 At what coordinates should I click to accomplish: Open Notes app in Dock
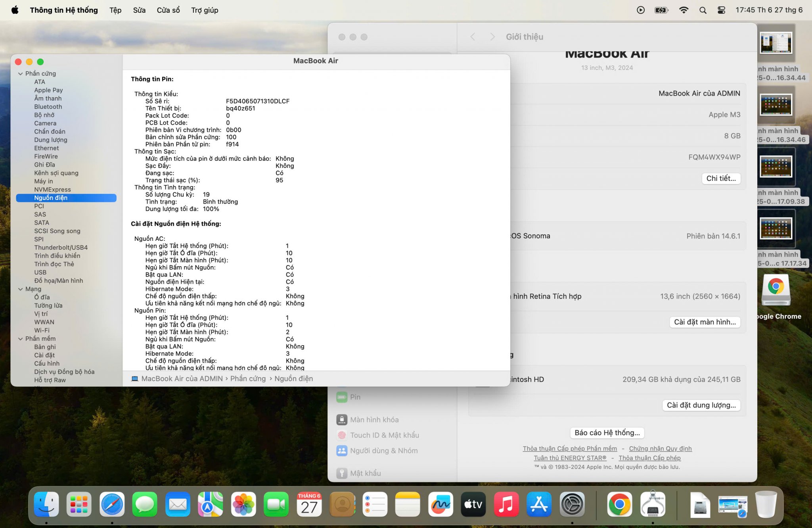(x=408, y=504)
